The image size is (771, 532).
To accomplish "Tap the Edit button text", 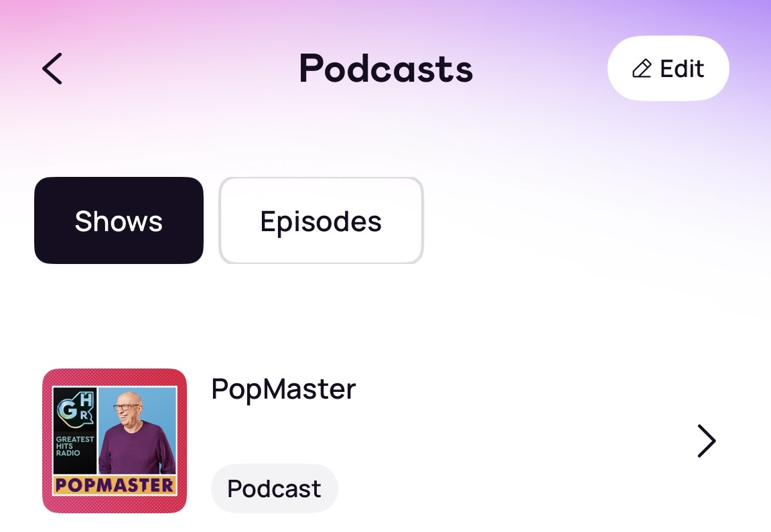I will pos(682,68).
